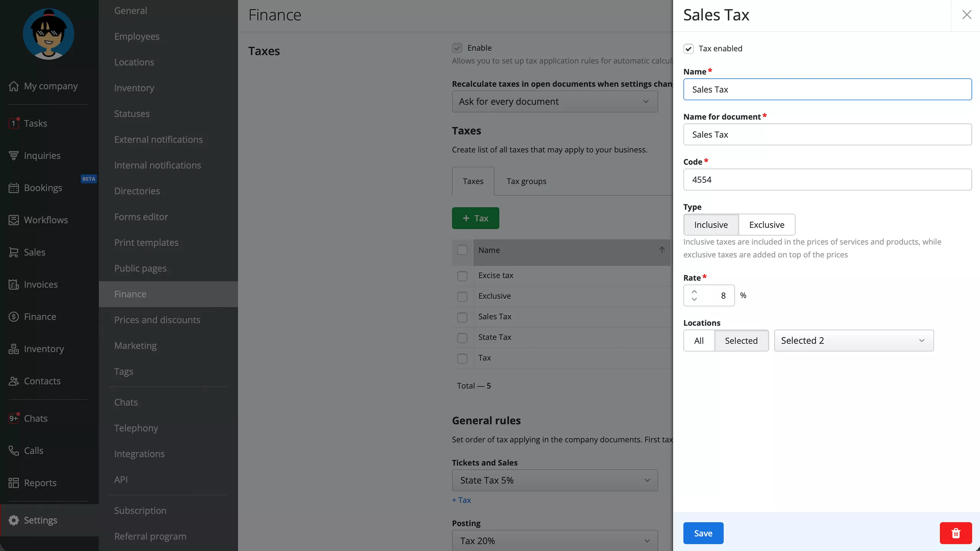This screenshot has height=551, width=980.
Task: Switch Locations to All
Action: pos(699,341)
